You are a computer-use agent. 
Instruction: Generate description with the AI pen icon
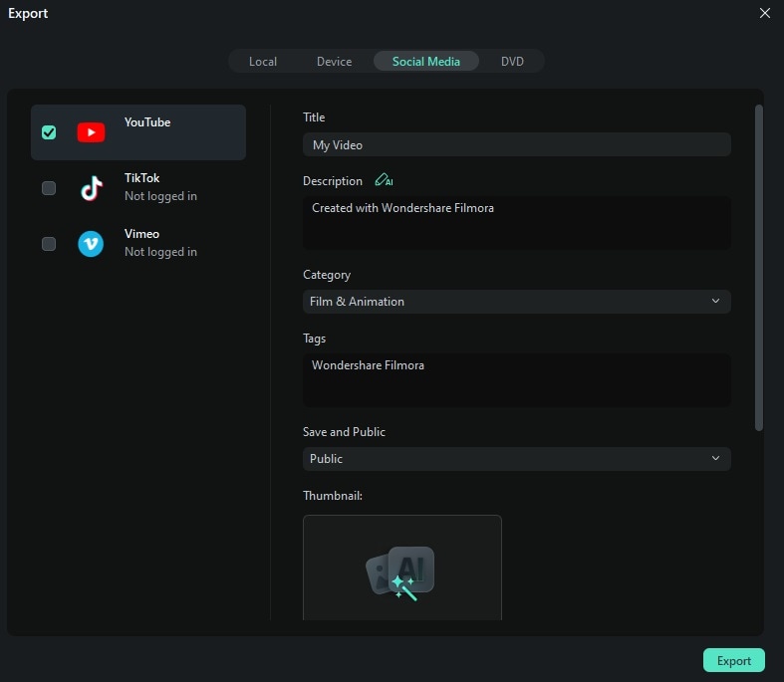tap(384, 180)
